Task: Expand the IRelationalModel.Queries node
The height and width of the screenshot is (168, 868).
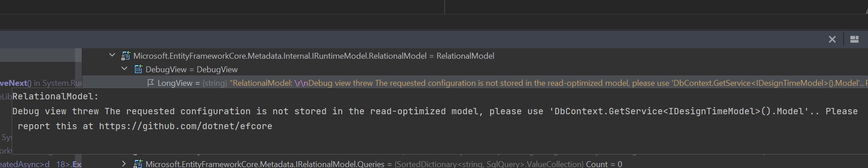Action: tap(124, 163)
